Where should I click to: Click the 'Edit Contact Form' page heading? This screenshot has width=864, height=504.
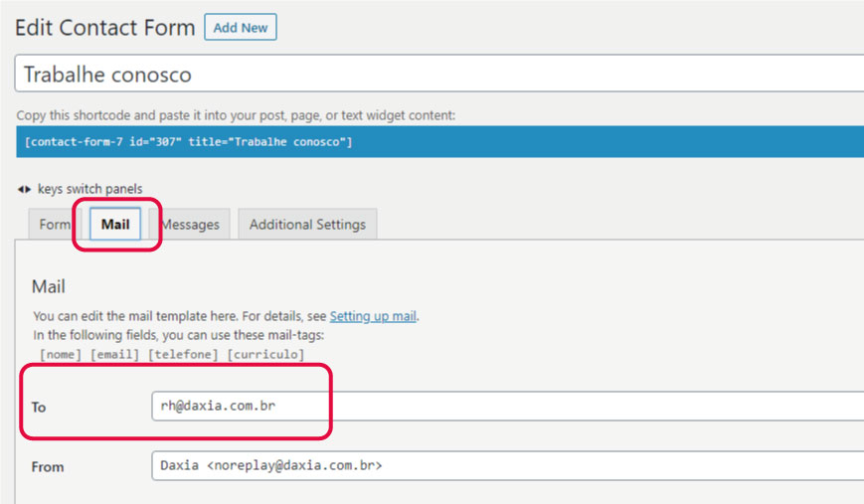(x=105, y=28)
